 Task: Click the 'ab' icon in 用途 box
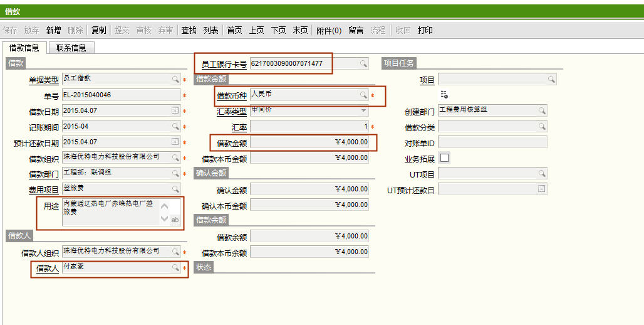pos(175,220)
